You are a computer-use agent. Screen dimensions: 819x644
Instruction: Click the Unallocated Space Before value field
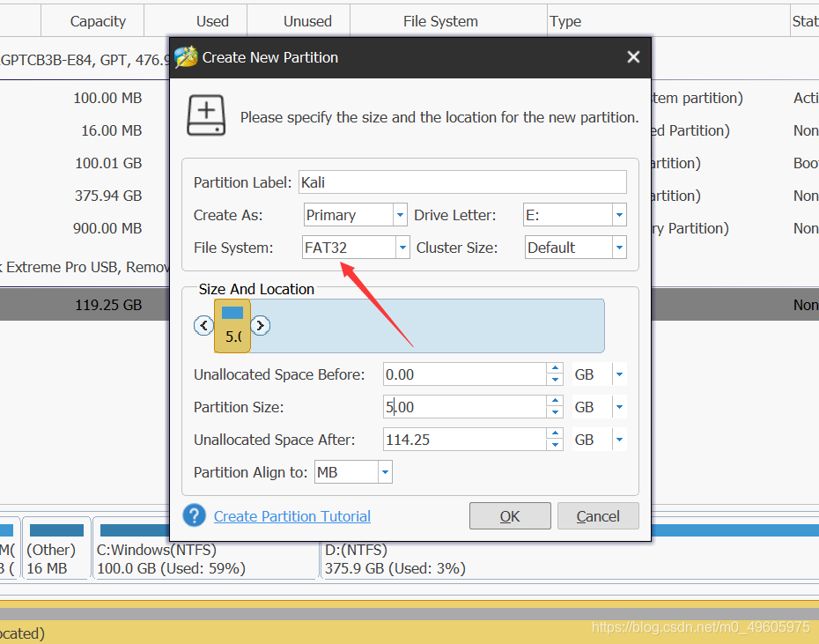point(464,374)
